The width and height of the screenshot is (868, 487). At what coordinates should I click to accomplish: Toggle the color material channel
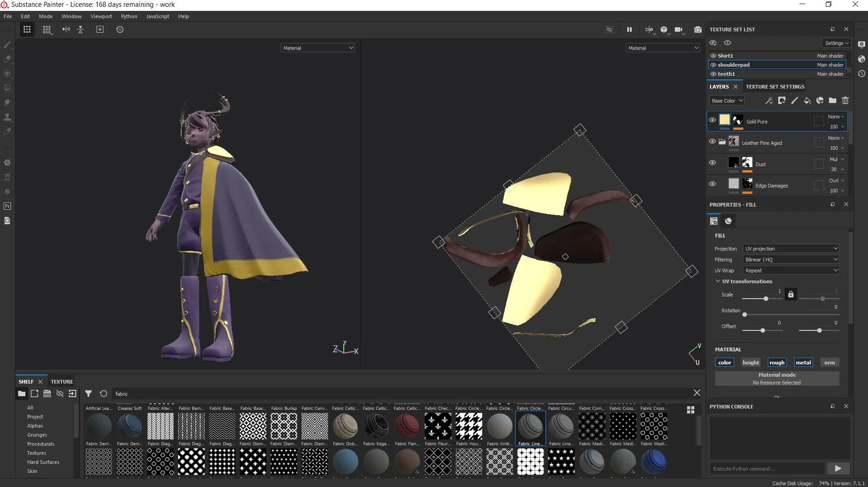[x=724, y=363]
